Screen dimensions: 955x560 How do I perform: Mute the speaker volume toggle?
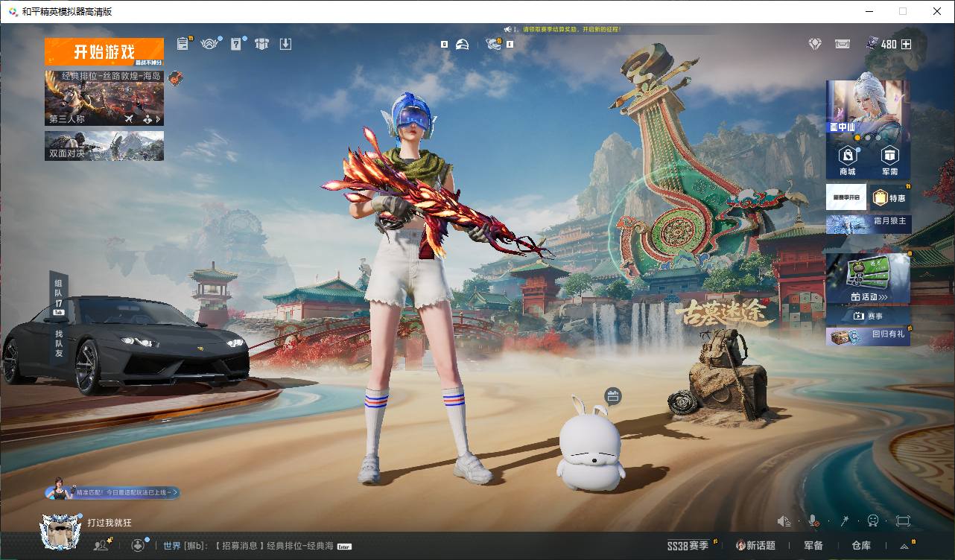tap(784, 521)
